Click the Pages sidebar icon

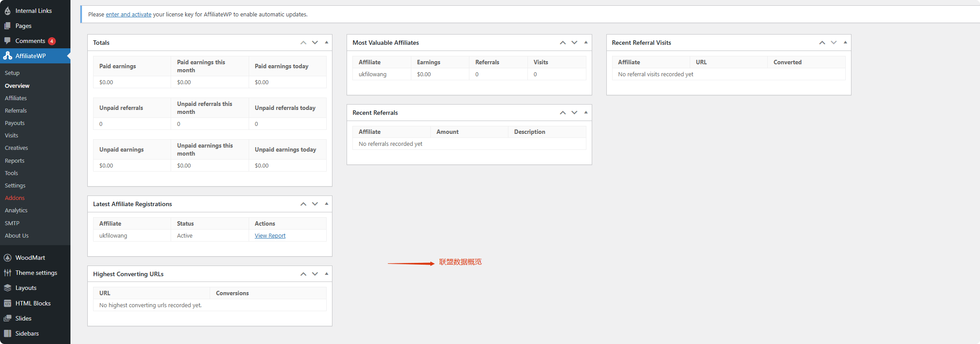[x=8, y=26]
